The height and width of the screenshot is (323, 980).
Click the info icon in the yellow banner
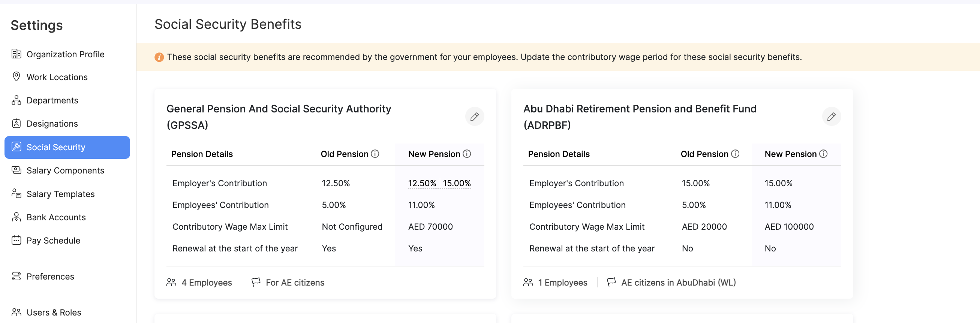tap(159, 57)
